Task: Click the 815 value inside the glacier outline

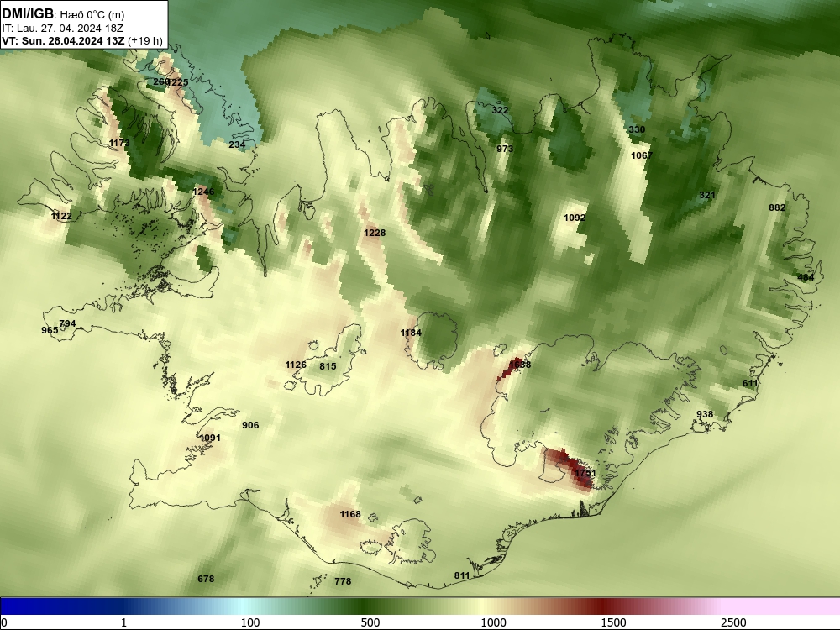Action: (x=328, y=367)
